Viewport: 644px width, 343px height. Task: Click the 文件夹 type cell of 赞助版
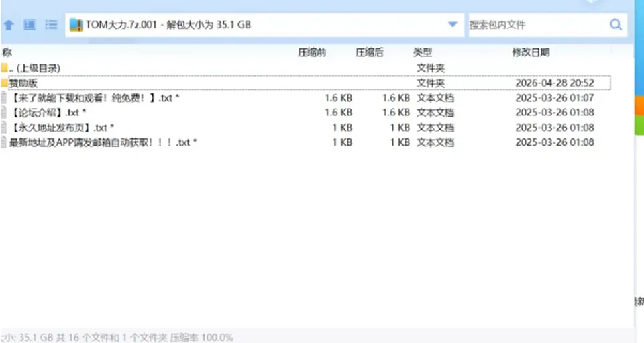coord(431,83)
